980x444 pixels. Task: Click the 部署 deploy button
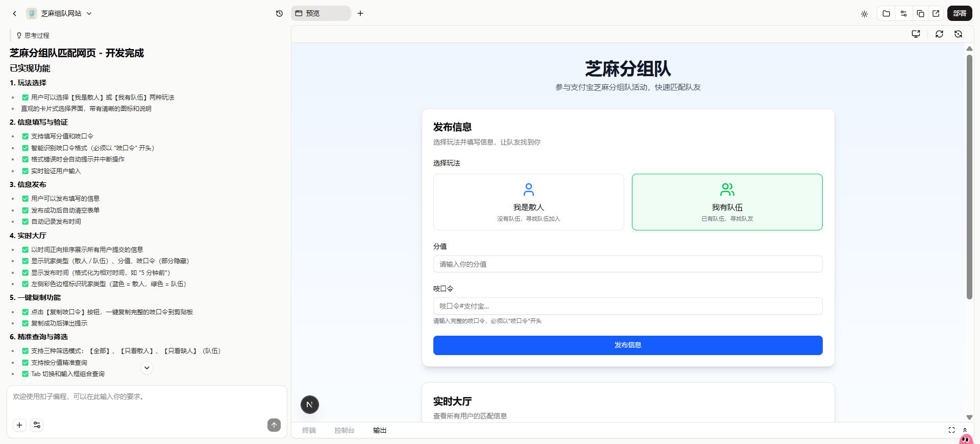click(x=960, y=14)
